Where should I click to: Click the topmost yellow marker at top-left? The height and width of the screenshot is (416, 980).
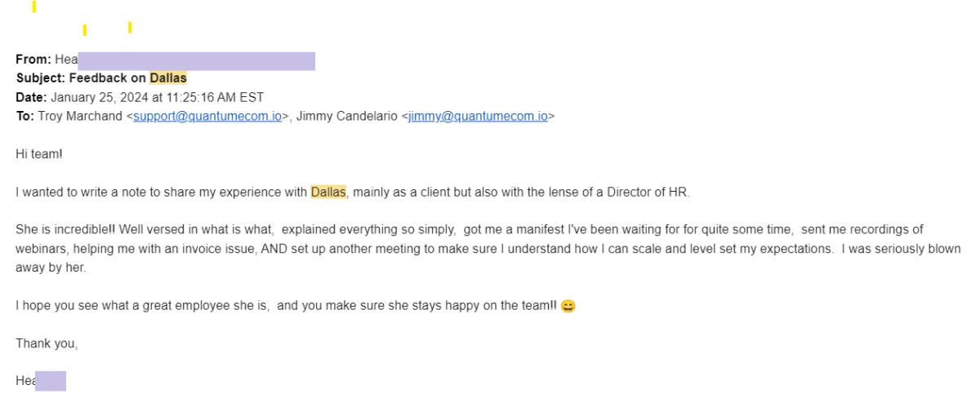click(33, 7)
